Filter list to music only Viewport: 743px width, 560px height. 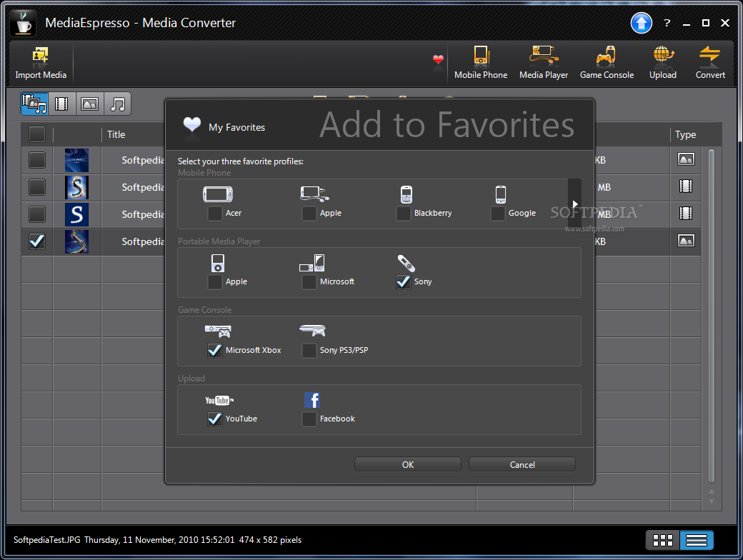pyautogui.click(x=117, y=104)
